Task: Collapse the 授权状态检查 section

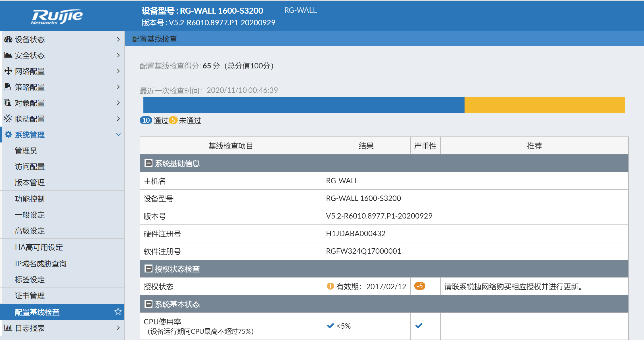Action: click(x=148, y=269)
